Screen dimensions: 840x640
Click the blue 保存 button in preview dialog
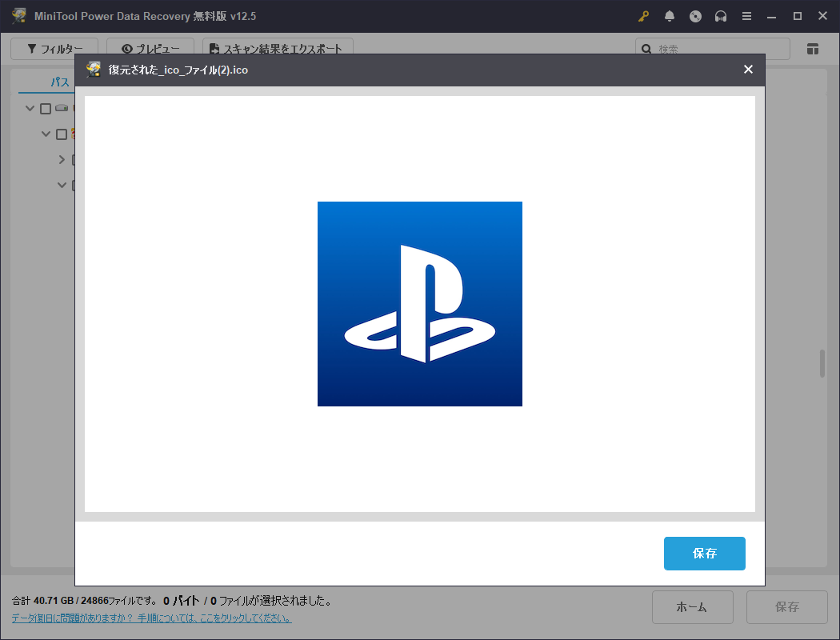[x=705, y=554]
